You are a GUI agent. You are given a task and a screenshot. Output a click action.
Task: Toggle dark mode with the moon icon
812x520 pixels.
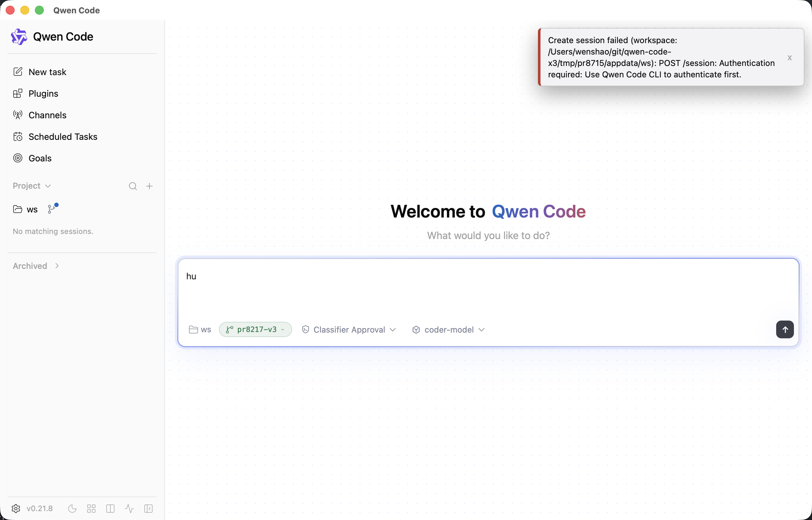72,509
